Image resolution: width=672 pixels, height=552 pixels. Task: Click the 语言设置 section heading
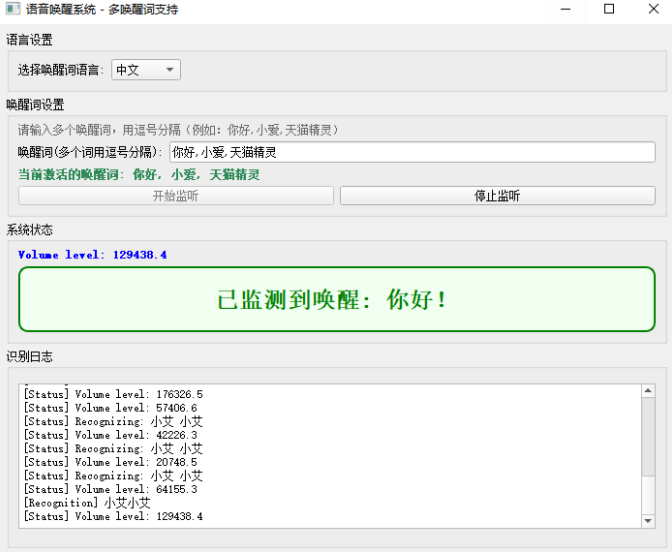point(29,40)
